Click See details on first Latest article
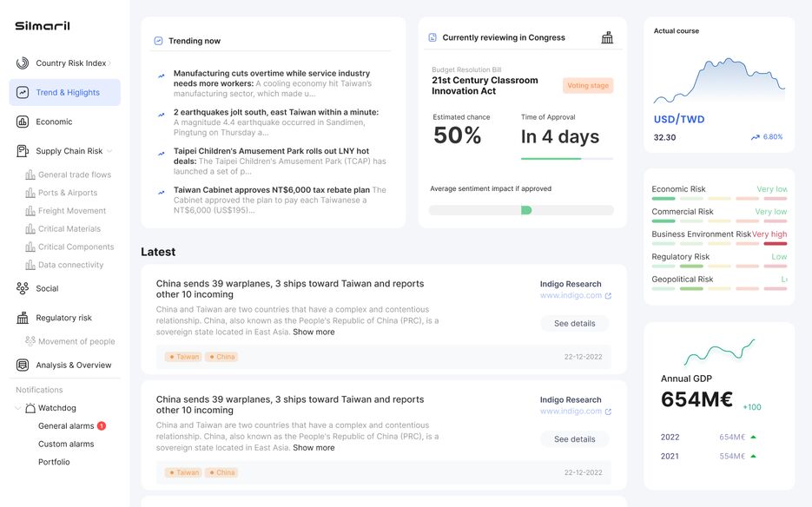 click(574, 323)
